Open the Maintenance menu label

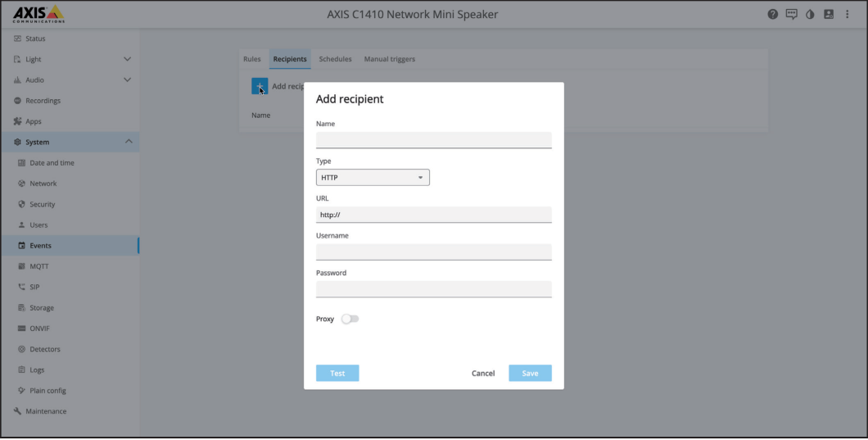pyautogui.click(x=46, y=411)
